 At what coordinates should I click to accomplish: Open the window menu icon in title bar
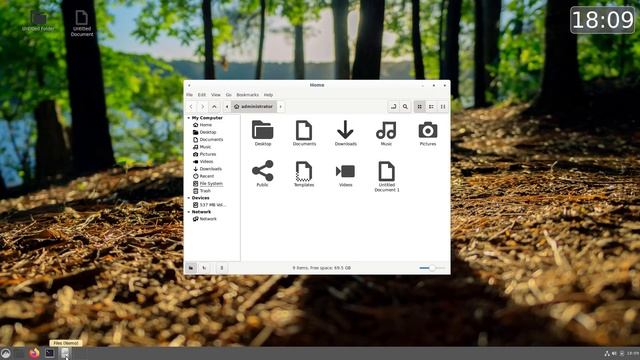tap(189, 85)
